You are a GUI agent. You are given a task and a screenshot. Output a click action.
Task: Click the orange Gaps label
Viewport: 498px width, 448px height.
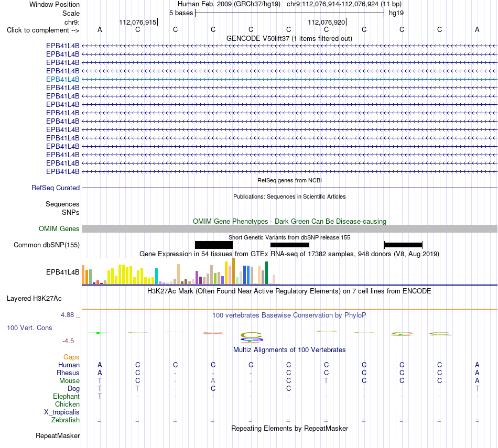pos(71,357)
